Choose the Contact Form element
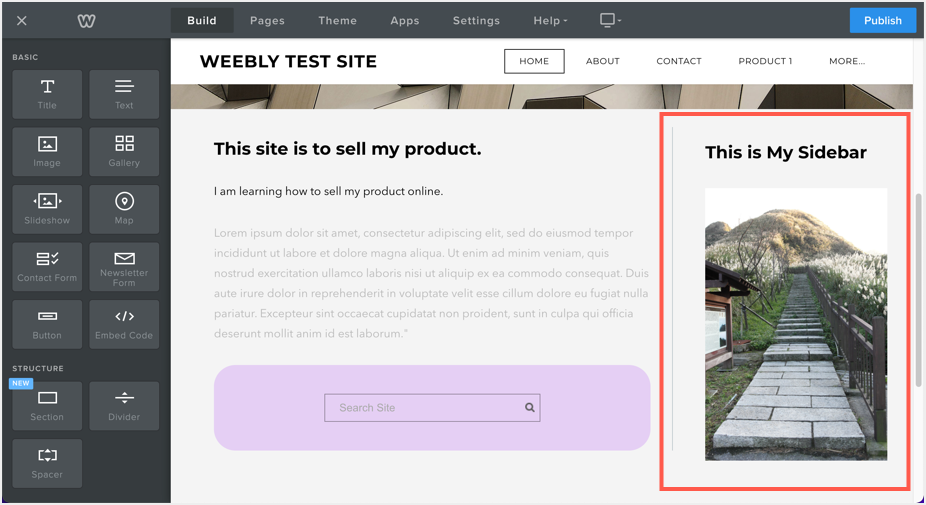The height and width of the screenshot is (505, 926). [x=47, y=266]
